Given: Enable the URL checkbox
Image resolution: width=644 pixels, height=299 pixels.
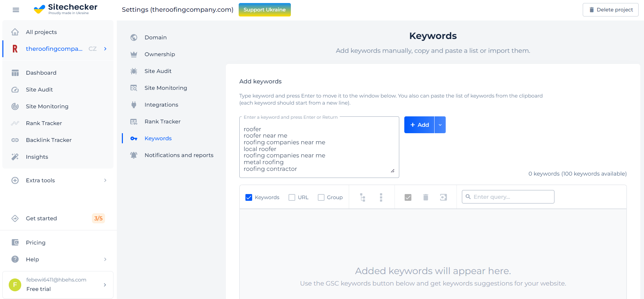Looking at the screenshot, I should click(x=292, y=197).
